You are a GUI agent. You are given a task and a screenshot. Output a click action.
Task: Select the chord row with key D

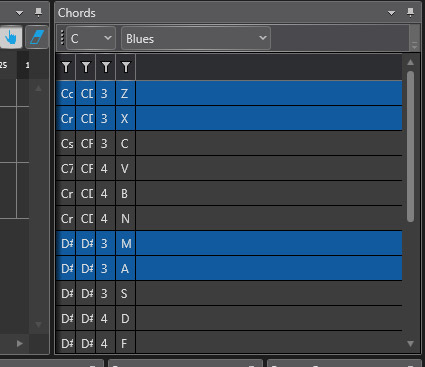click(x=229, y=318)
